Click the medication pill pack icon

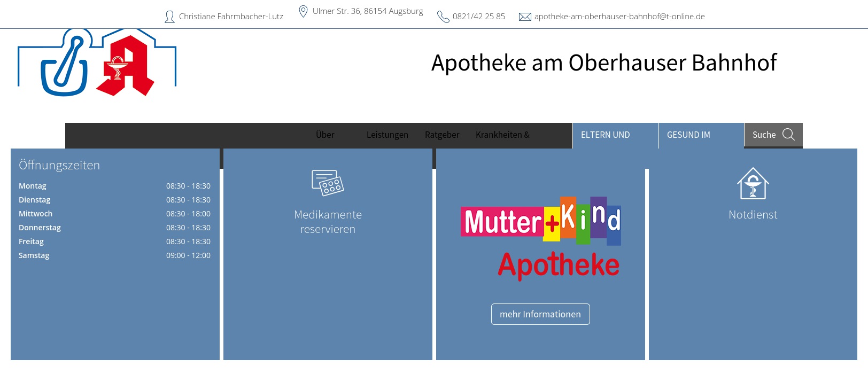click(x=328, y=183)
